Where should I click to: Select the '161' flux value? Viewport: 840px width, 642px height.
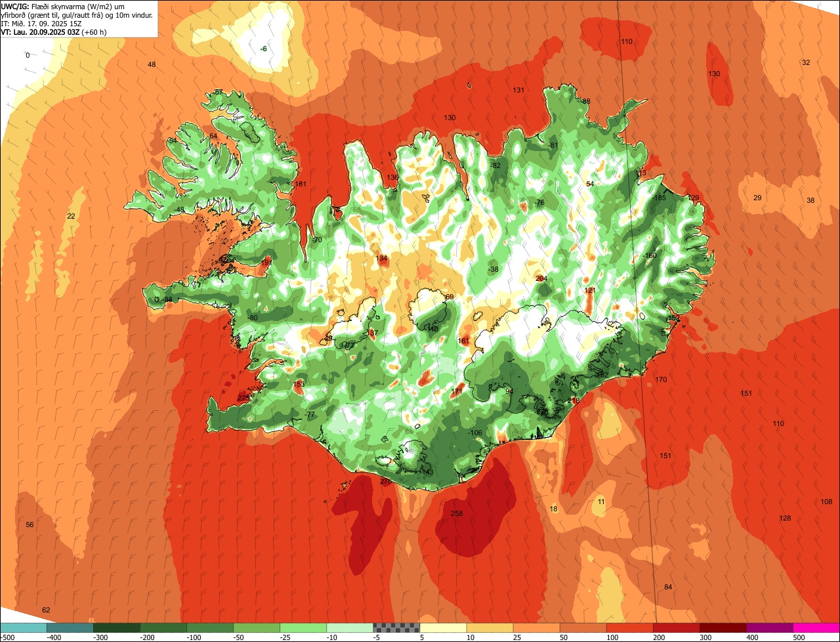pos(464,341)
